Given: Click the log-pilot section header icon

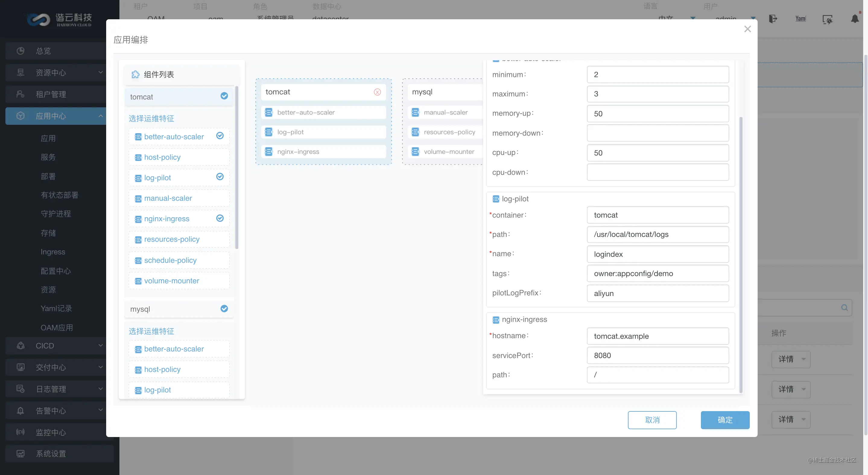Looking at the screenshot, I should [x=496, y=199].
